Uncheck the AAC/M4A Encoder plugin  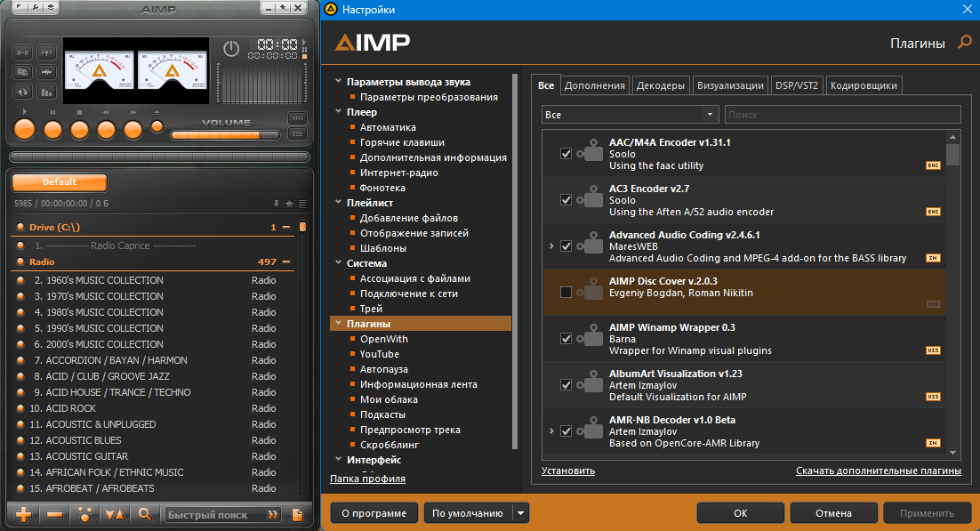click(x=566, y=153)
